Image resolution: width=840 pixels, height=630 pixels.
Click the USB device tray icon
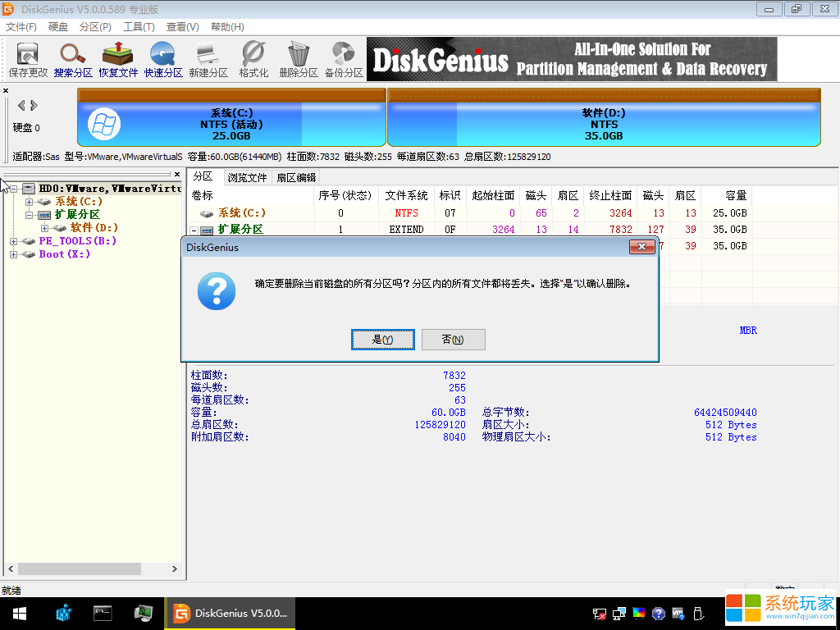tap(697, 614)
